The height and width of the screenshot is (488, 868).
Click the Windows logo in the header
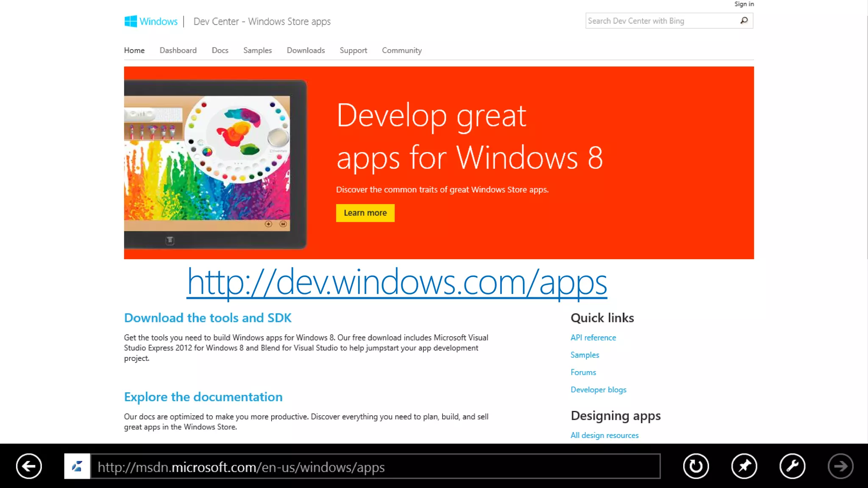click(x=151, y=21)
